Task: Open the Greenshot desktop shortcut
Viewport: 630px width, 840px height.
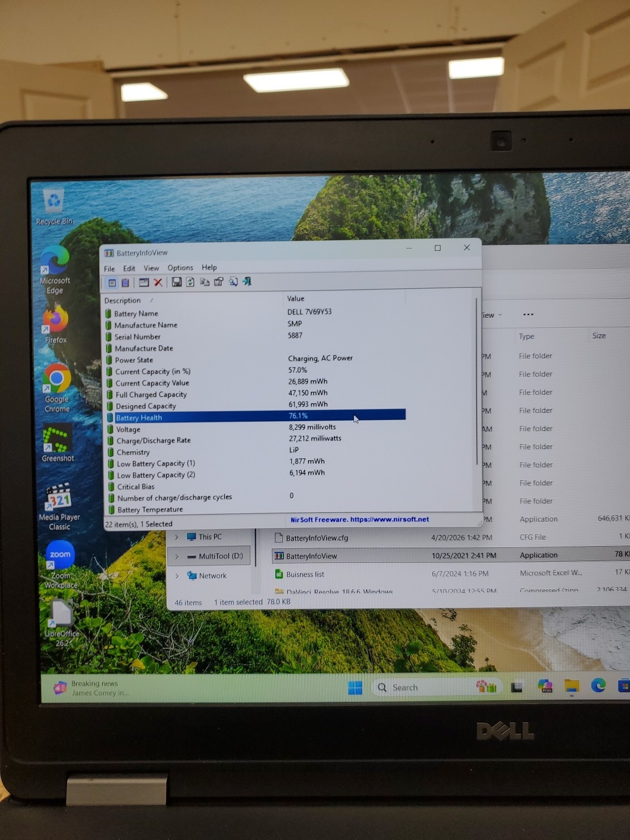Action: (57, 443)
